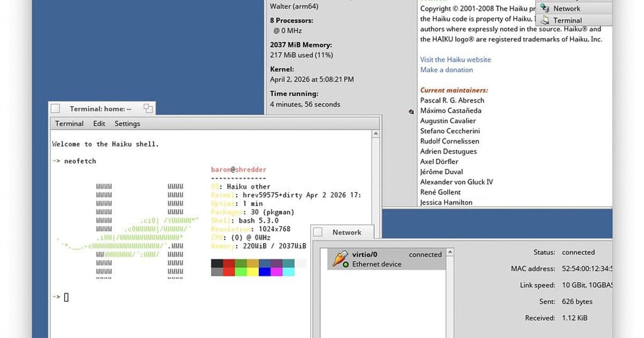Click the "baron@shredder" text in Terminal

pyautogui.click(x=239, y=170)
